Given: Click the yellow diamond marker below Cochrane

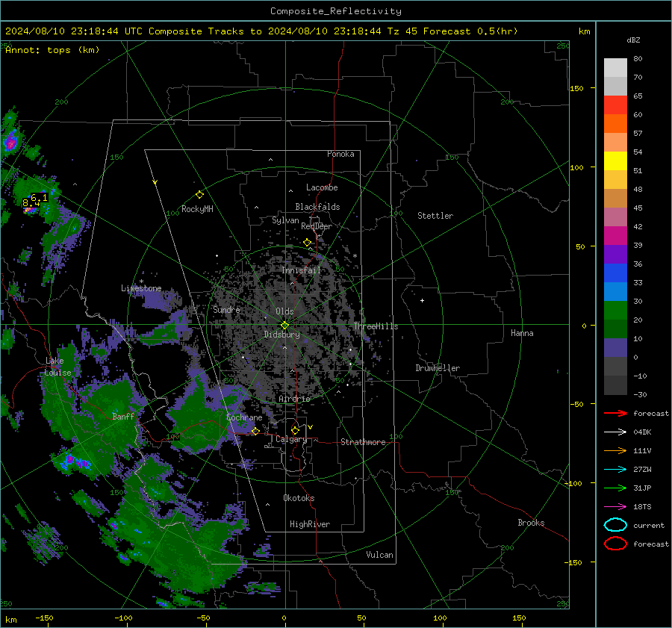Looking at the screenshot, I should point(255,432).
